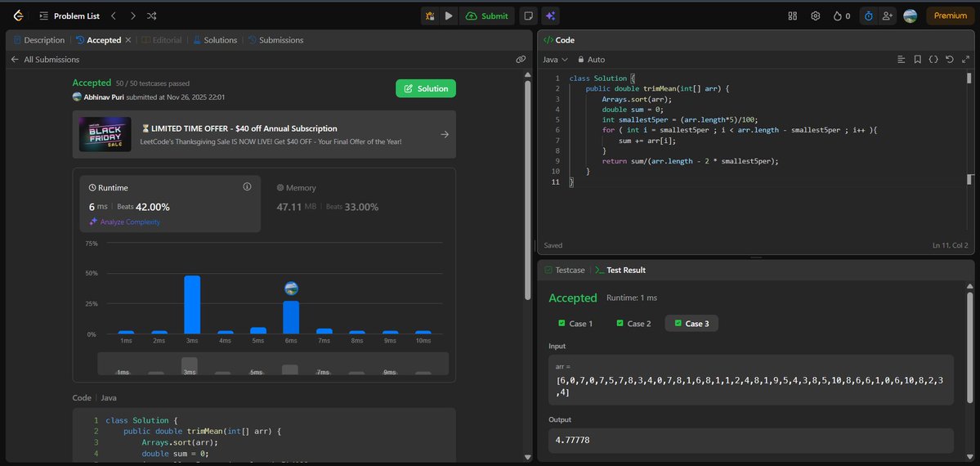Viewport: 980px width, 466px height.
Task: Select the Runtime stats card
Action: 170,204
